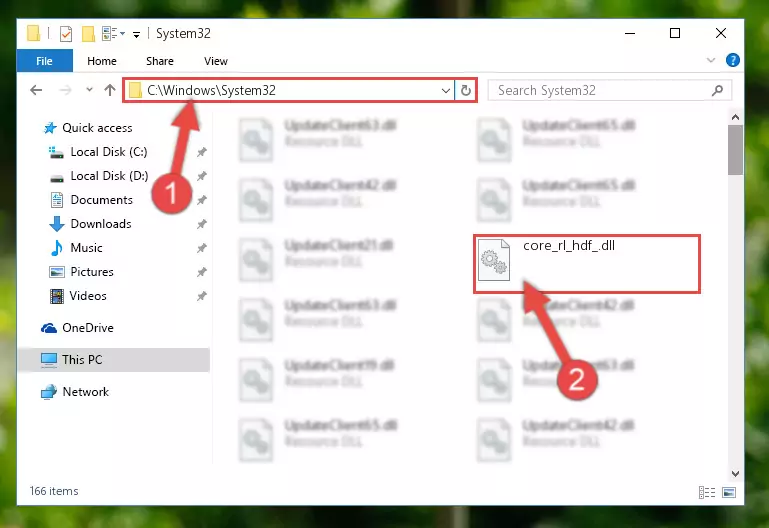Go forward with the Forward arrow
This screenshot has width=769, height=528.
pyautogui.click(x=65, y=90)
